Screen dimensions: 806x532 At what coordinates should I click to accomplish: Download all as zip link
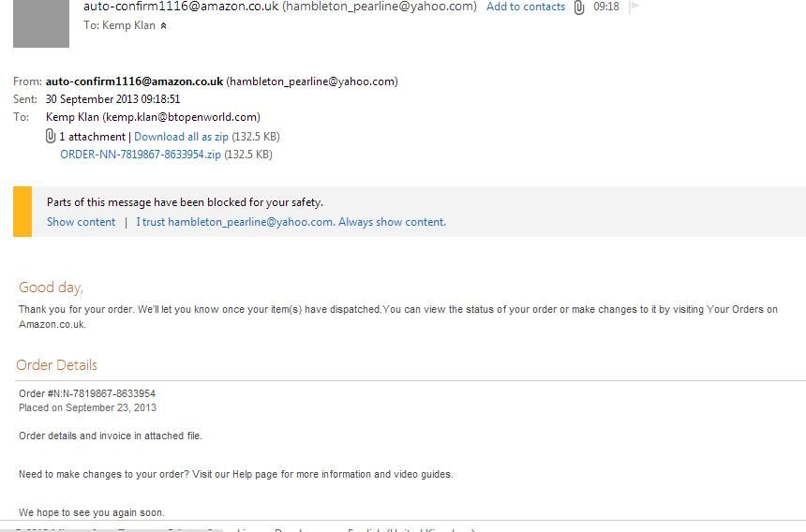(x=181, y=137)
